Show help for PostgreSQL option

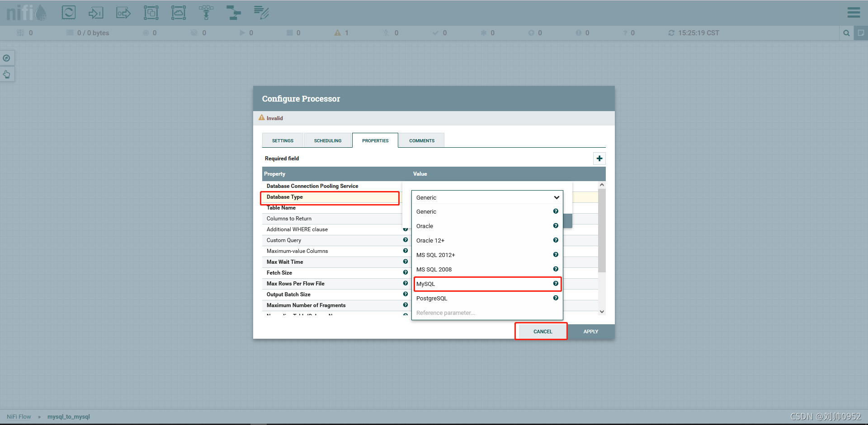coord(556,298)
